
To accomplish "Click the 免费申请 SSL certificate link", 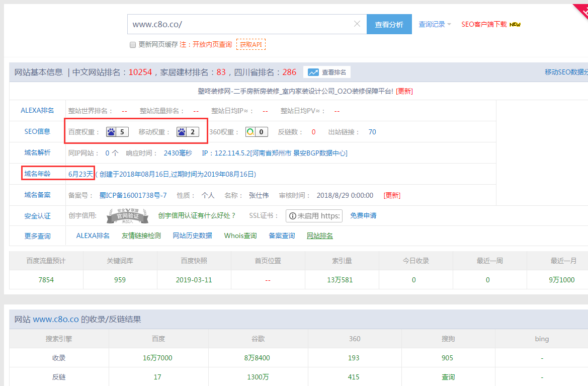I will [x=363, y=215].
